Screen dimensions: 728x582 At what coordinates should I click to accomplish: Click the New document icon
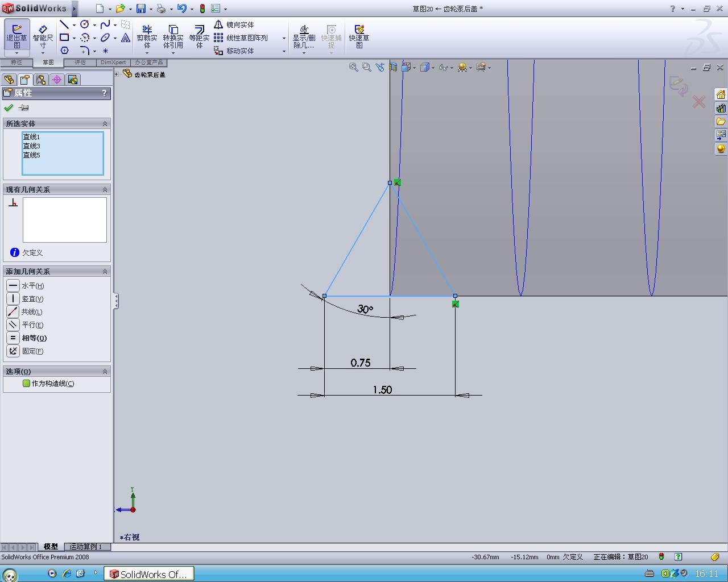point(100,9)
